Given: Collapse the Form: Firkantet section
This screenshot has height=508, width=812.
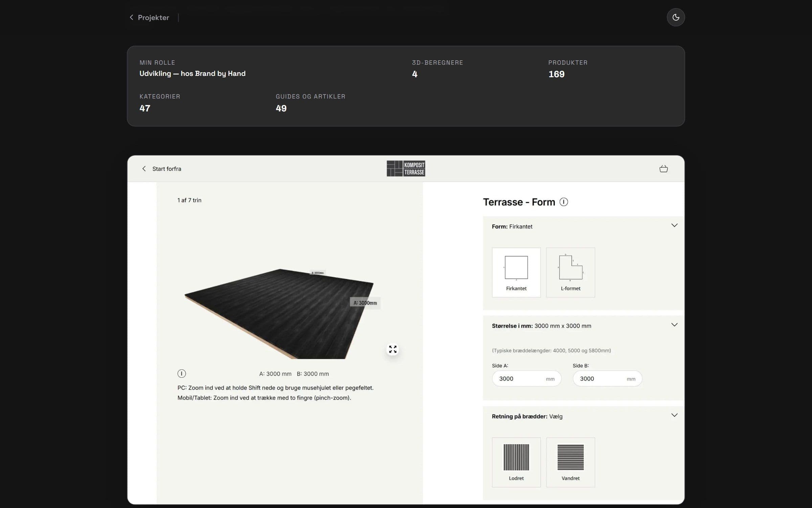Looking at the screenshot, I should pos(674,226).
